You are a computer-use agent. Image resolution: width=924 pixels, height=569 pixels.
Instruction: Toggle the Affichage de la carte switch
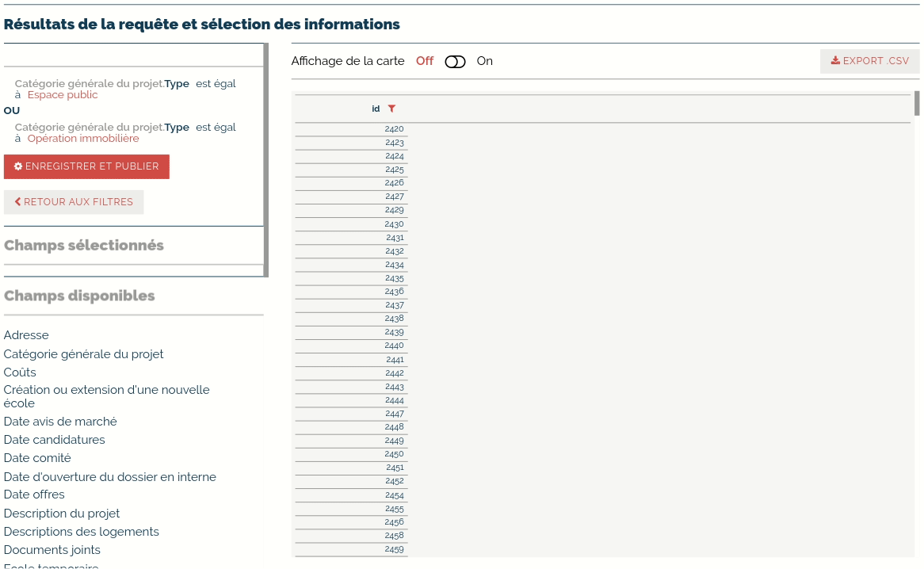(x=455, y=62)
